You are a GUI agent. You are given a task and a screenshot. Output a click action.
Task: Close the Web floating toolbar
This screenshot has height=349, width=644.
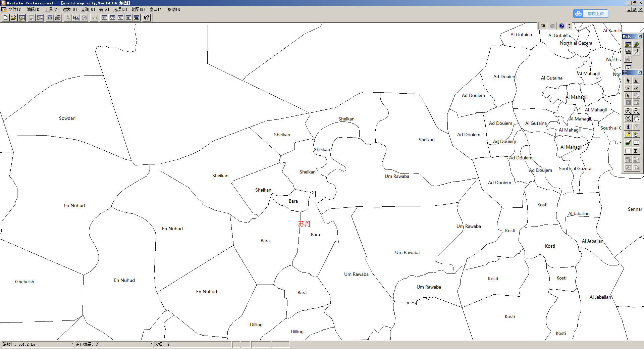[x=640, y=36]
